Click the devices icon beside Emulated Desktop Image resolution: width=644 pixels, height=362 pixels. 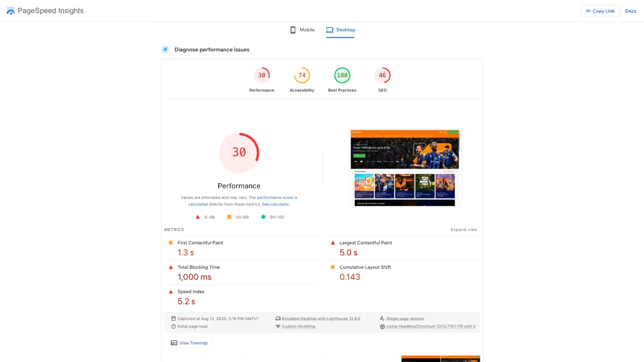pyautogui.click(x=278, y=318)
